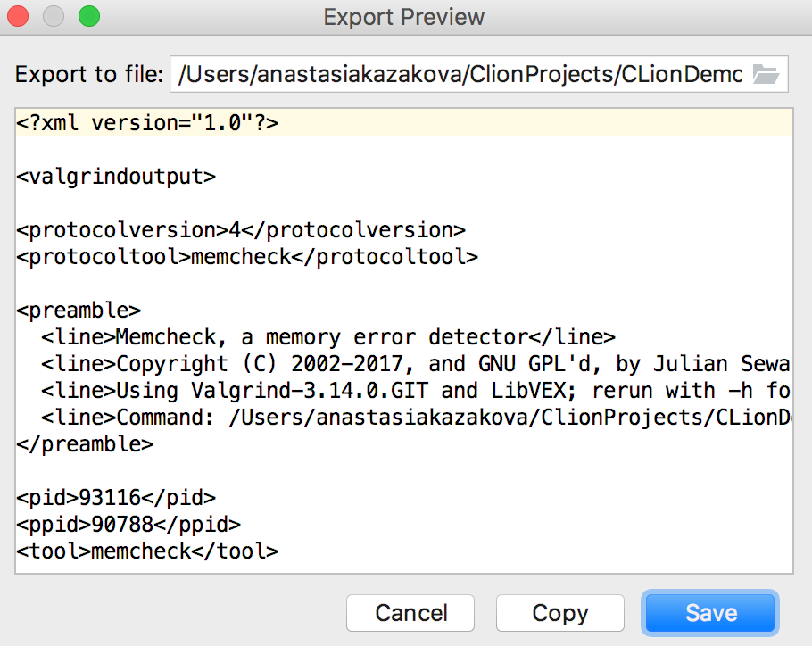
Task: Click the pid 93116 line
Action: pos(116,498)
